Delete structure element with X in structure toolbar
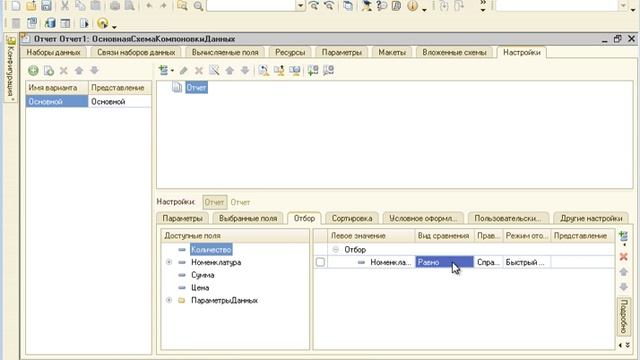 (x=199, y=71)
